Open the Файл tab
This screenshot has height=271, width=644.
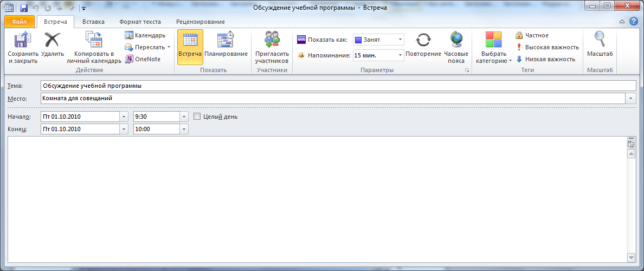point(20,22)
